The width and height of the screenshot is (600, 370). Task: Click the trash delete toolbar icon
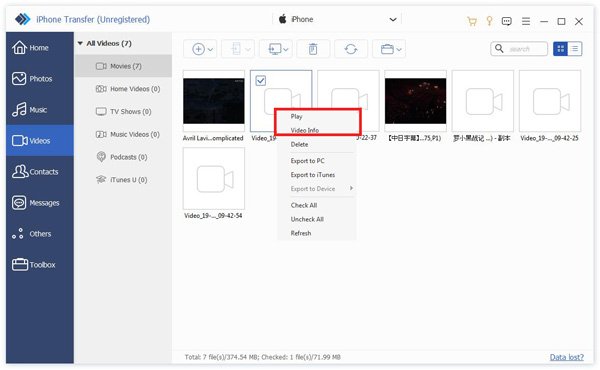(313, 49)
